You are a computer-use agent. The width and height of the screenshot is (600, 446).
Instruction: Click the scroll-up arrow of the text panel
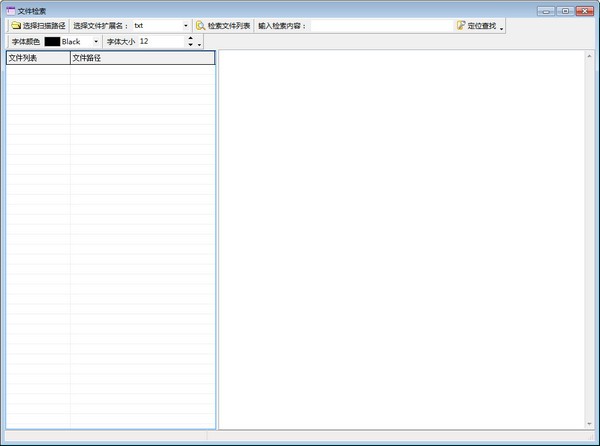(x=590, y=56)
